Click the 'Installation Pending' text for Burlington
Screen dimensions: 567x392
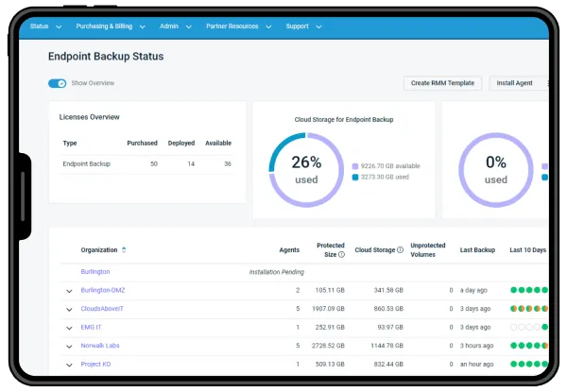pyautogui.click(x=276, y=272)
